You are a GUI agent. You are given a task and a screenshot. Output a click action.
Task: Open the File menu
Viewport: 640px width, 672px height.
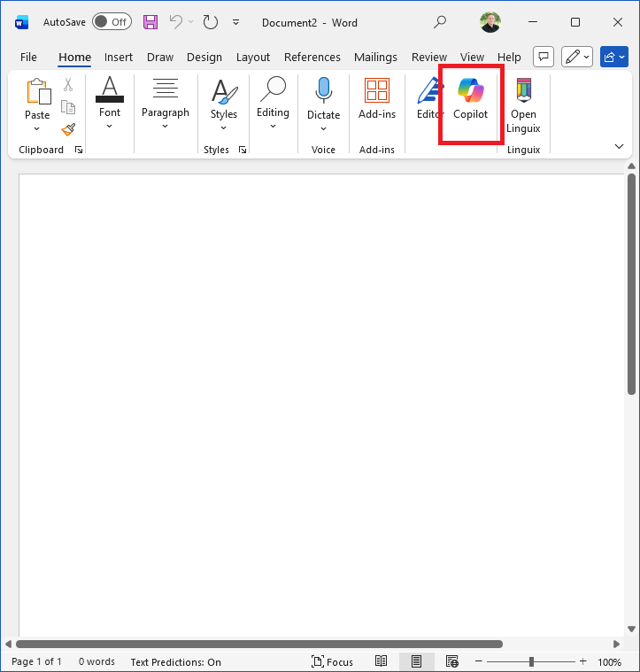pyautogui.click(x=28, y=57)
